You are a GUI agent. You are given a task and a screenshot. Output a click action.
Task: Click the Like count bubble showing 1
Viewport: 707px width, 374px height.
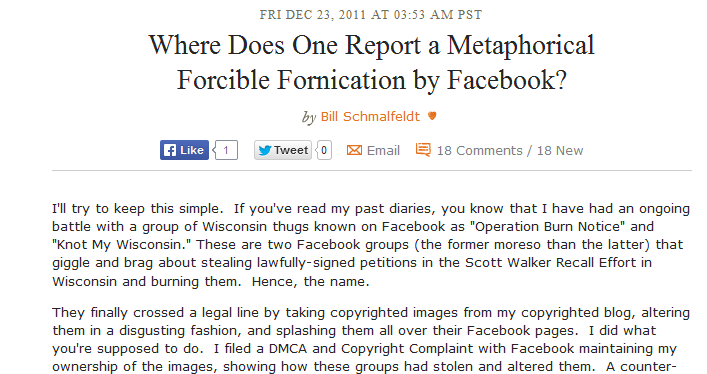226,150
